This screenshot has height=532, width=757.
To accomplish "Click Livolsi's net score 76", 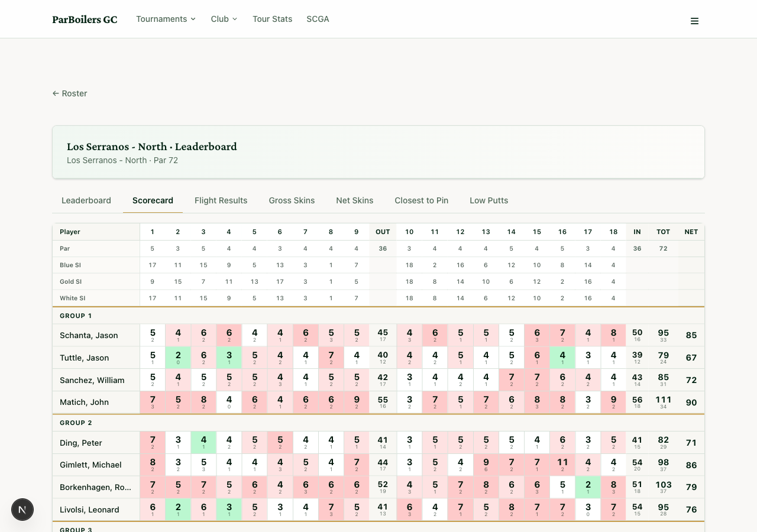I will 691,510.
